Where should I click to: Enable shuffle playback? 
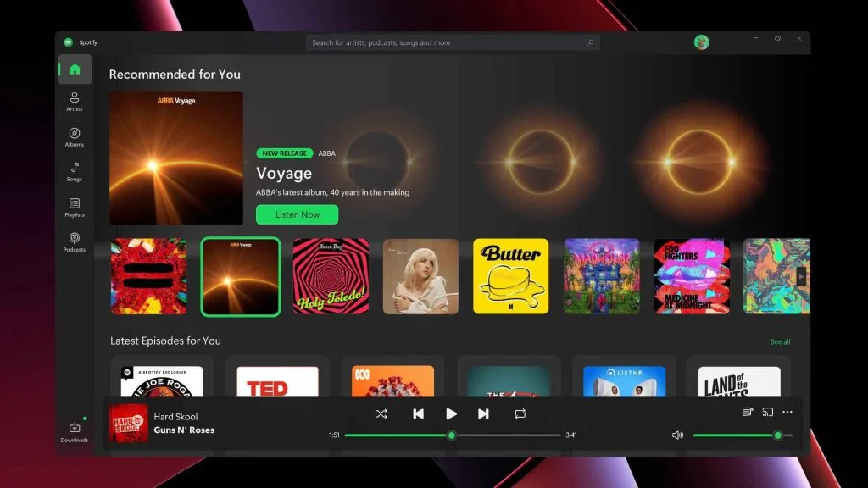point(381,413)
